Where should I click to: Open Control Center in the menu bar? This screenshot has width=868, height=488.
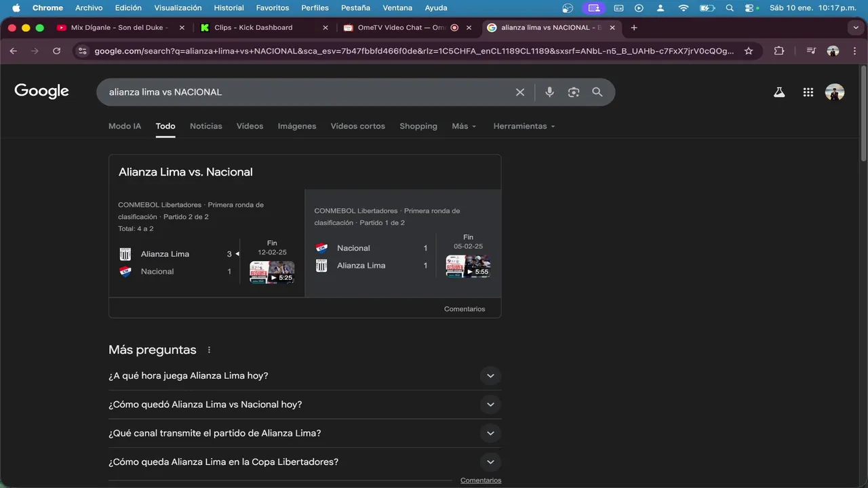tap(750, 8)
